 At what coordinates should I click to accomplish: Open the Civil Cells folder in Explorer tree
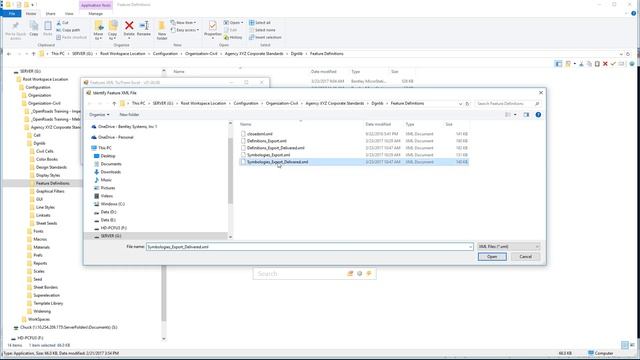[x=44, y=151]
